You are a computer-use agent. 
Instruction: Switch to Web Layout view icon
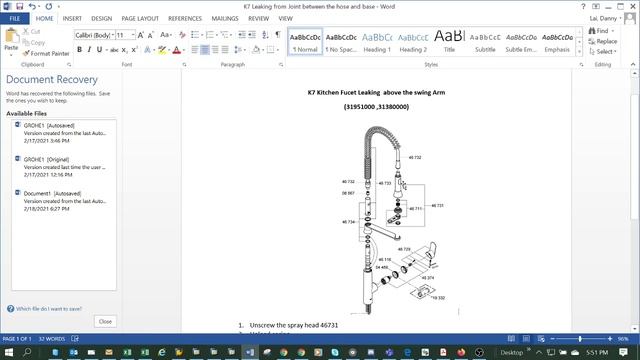point(541,339)
